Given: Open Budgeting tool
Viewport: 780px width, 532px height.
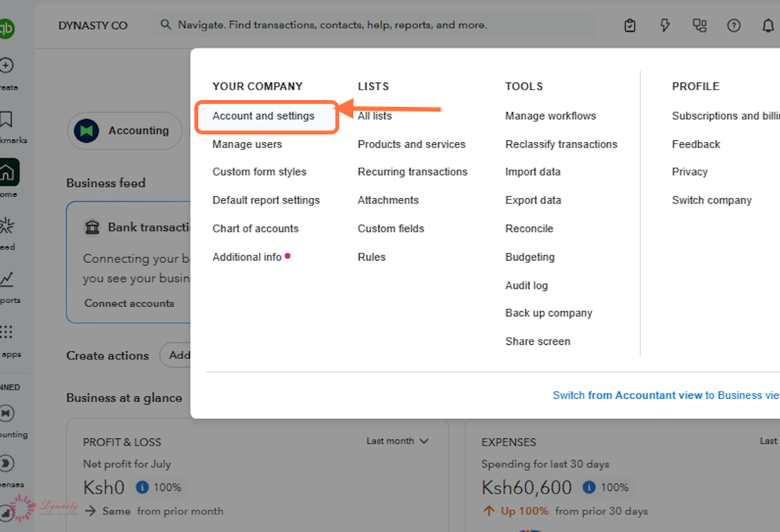Looking at the screenshot, I should 530,257.
